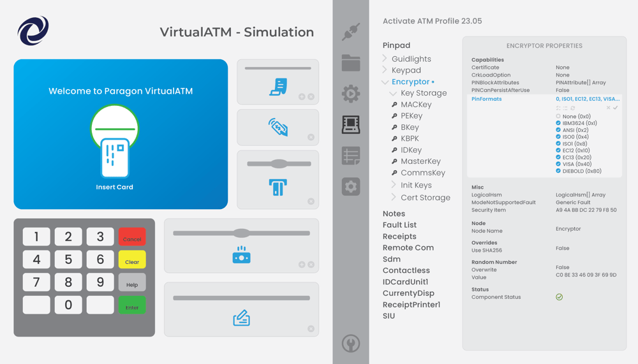Open the wrench tool icon at bottom
The height and width of the screenshot is (364, 638).
click(351, 344)
